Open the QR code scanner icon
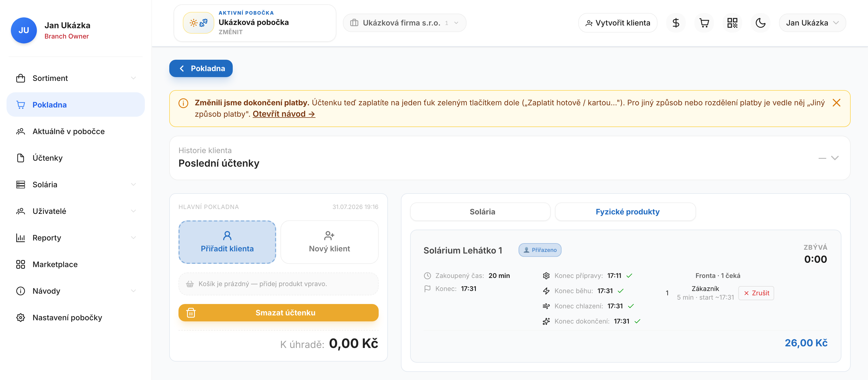Screen dimensions: 868x380 point(732,23)
